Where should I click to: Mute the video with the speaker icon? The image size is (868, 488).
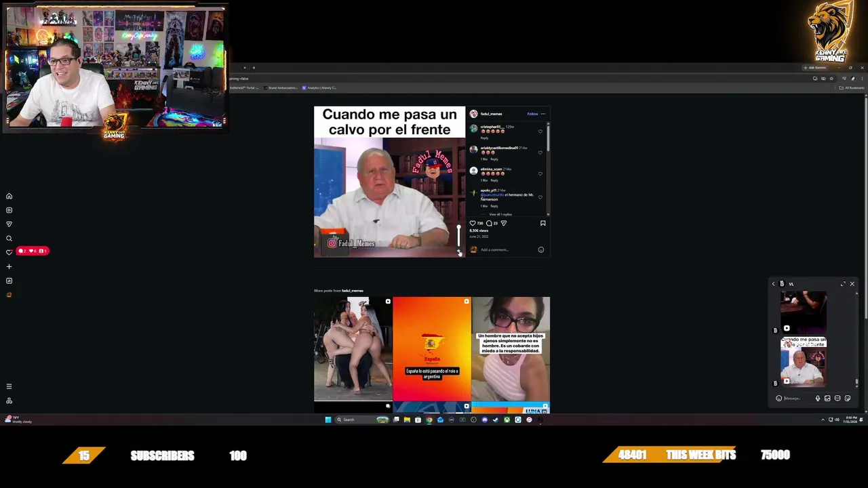[x=458, y=251]
